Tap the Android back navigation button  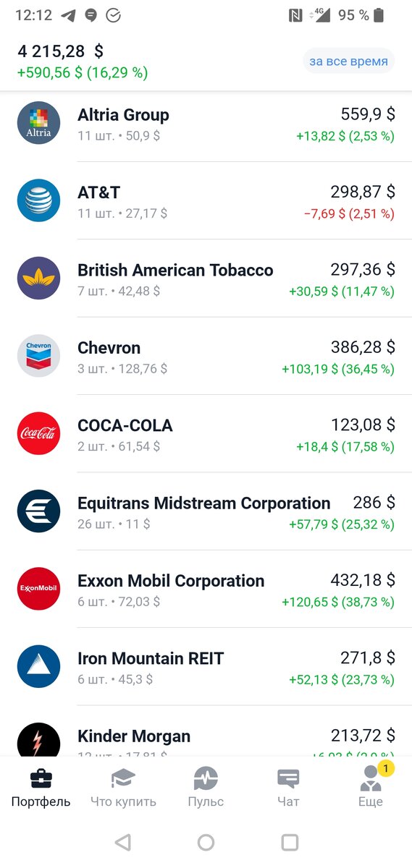(x=123, y=842)
